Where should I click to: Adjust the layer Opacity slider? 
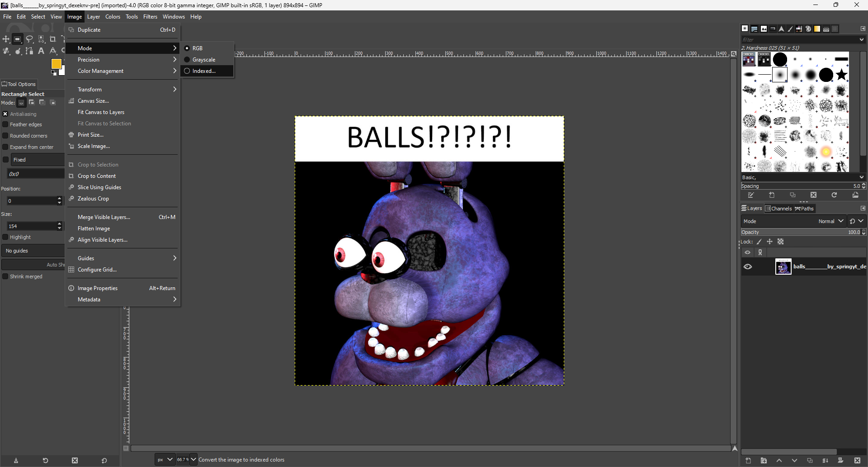tap(803, 232)
